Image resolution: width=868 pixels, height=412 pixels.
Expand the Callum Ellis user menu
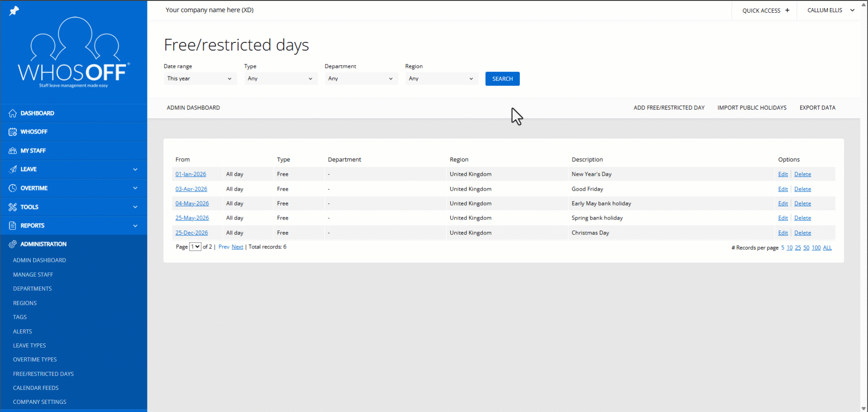831,10
